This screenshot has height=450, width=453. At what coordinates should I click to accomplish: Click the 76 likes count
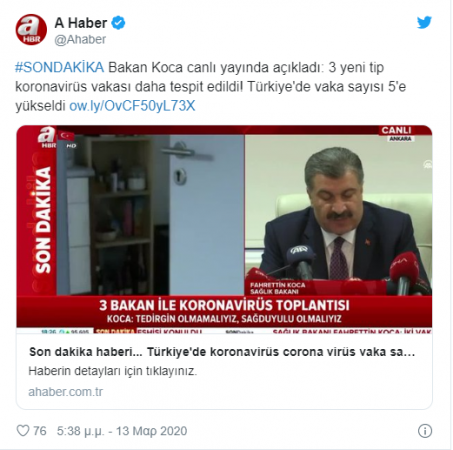39,431
